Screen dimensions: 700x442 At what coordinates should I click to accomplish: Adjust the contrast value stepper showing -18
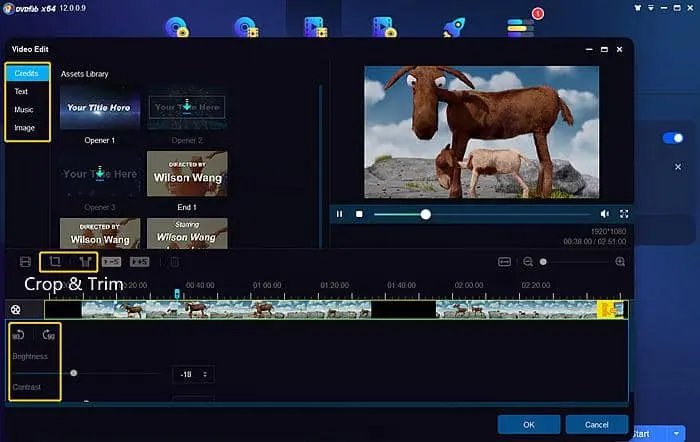[206, 374]
